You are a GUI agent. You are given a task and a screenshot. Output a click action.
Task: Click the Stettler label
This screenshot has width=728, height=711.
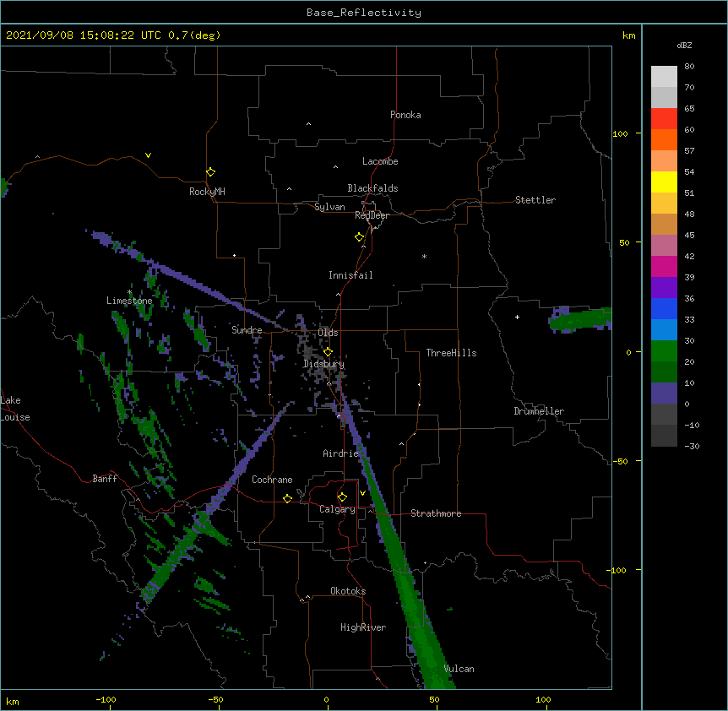tap(535, 200)
